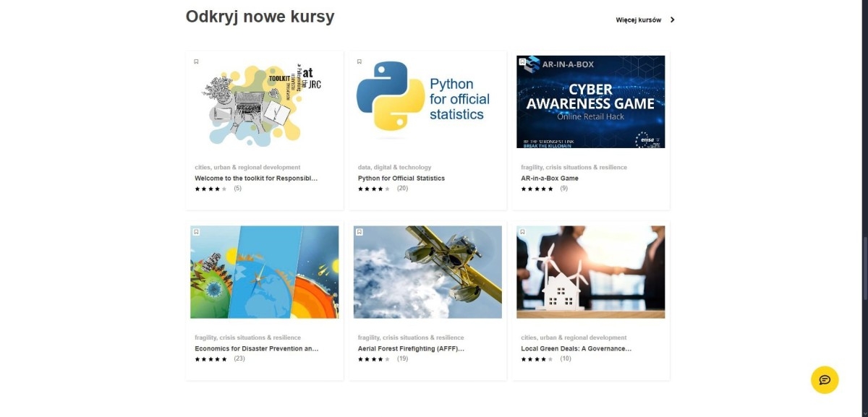The height and width of the screenshot is (417, 868).
Task: Open the yellow chat bubble icon
Action: click(825, 380)
